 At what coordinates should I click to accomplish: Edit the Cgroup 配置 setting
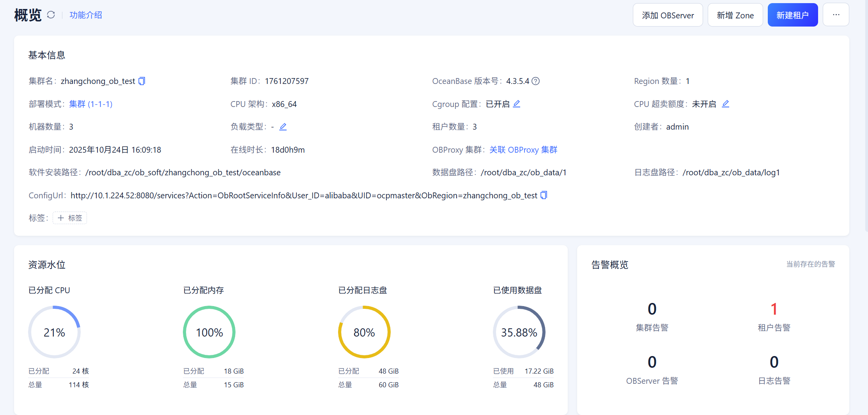(516, 104)
